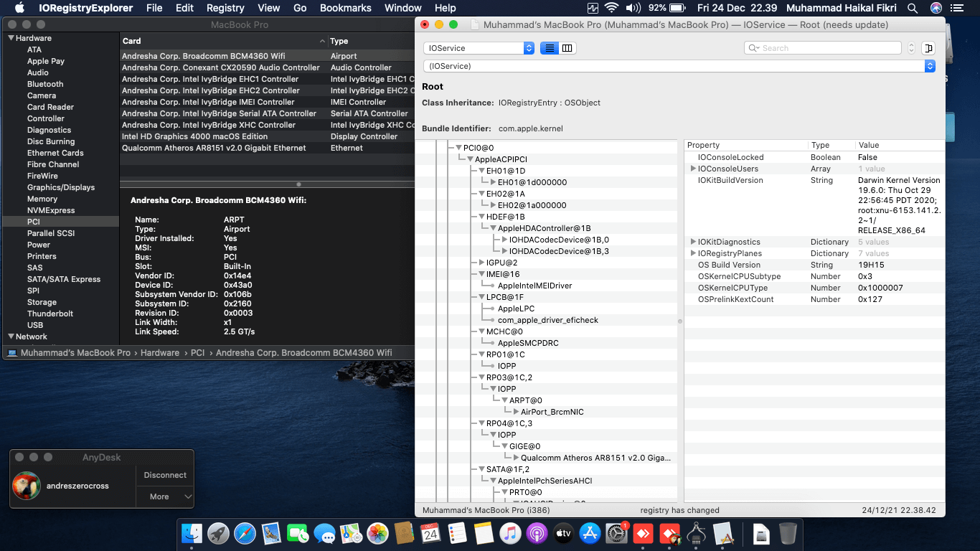Screen dimensions: 980x551
Task: Toggle the property inspector sidebar button
Action: coord(928,48)
